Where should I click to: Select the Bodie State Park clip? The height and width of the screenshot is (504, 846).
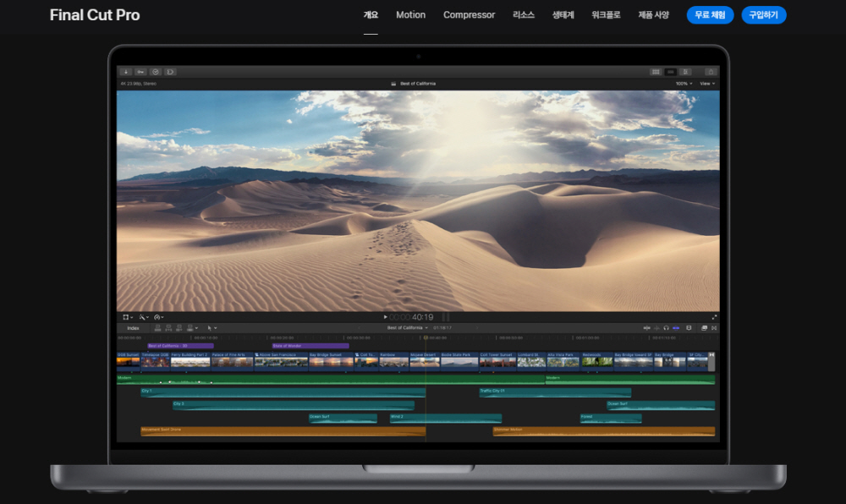coord(459,362)
